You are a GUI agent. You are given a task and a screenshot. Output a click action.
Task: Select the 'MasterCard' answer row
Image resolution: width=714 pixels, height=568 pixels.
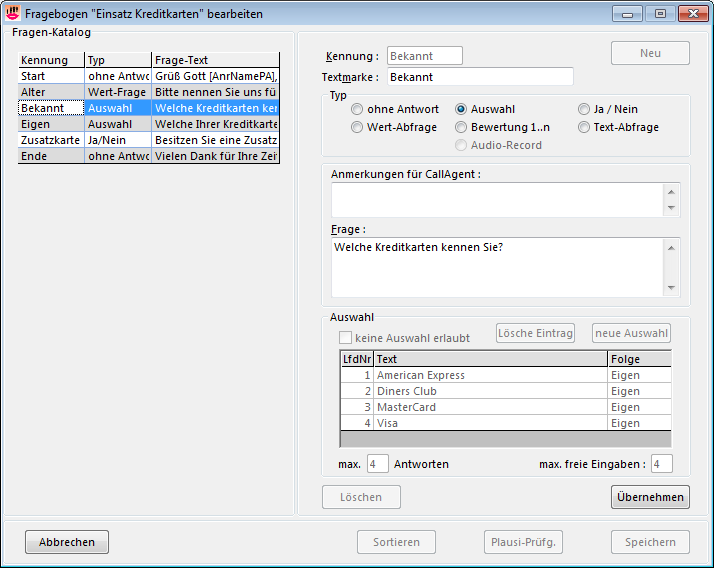(490, 407)
